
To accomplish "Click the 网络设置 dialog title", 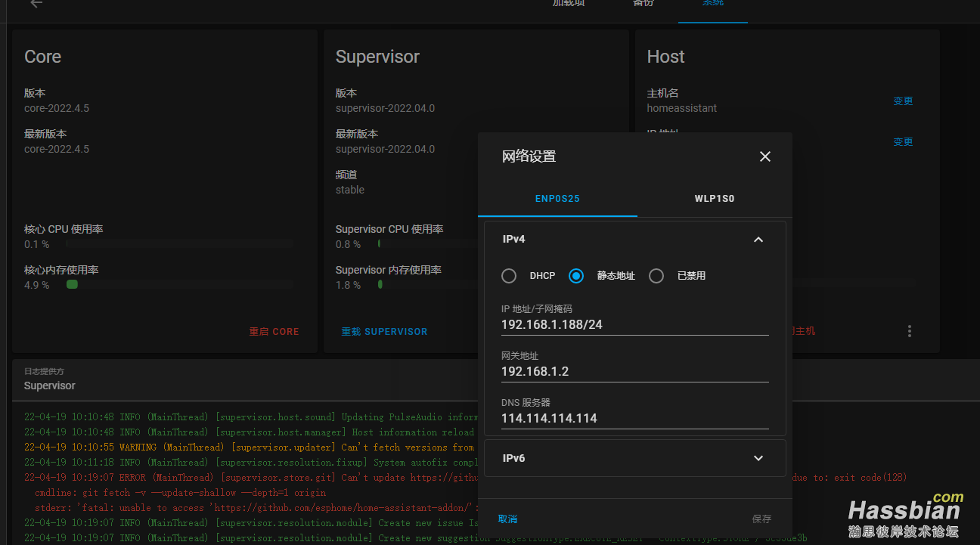I will point(529,156).
